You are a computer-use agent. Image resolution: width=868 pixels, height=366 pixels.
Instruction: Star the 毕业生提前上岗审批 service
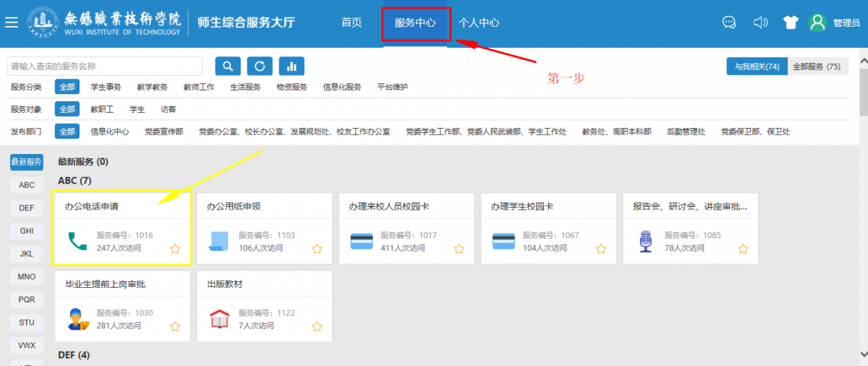click(175, 326)
